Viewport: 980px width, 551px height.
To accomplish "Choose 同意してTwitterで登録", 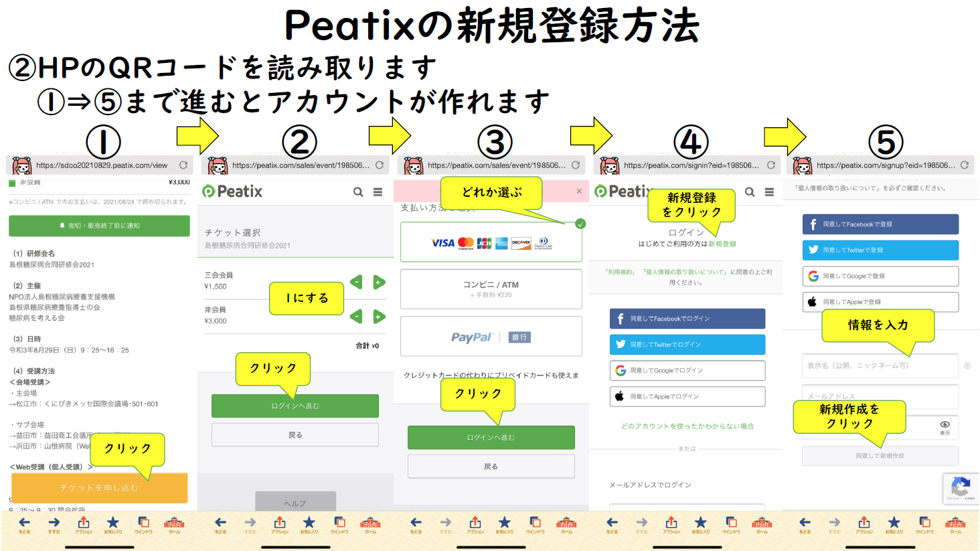I will (880, 250).
